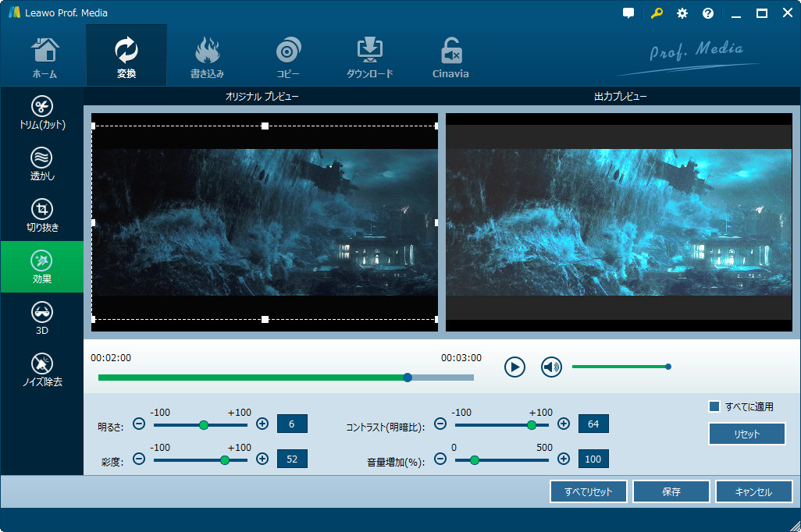Mute audio with the speaker icon
The image size is (801, 532).
[551, 367]
